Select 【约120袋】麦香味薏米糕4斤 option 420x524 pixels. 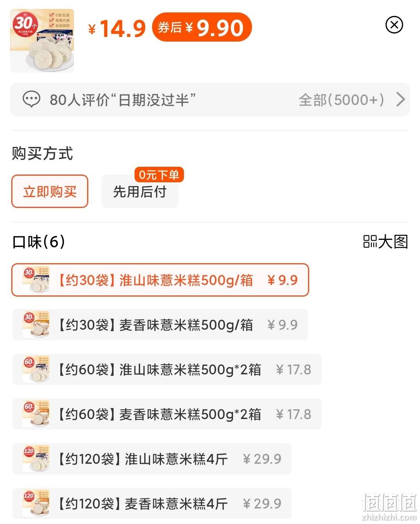152,503
